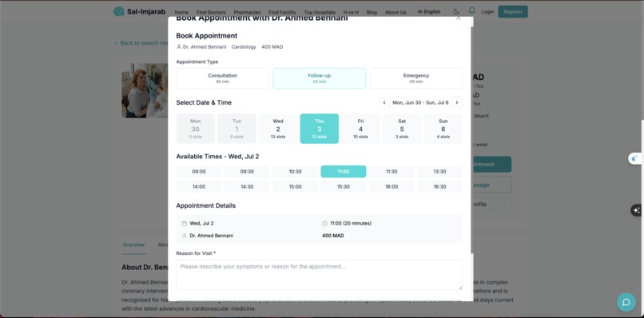The width and height of the screenshot is (644, 318).
Task: Click the dialog's vertical scrollbar
Action: click(x=471, y=140)
